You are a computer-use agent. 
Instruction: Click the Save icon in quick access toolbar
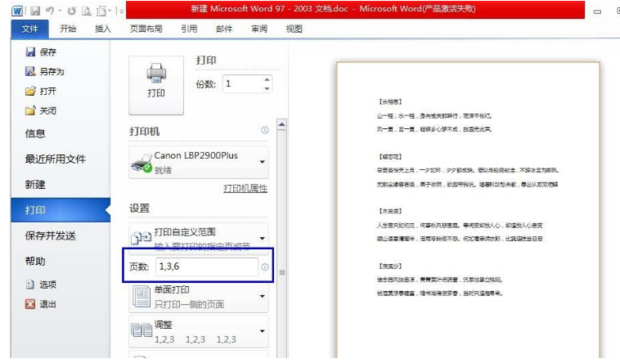pyautogui.click(x=35, y=11)
